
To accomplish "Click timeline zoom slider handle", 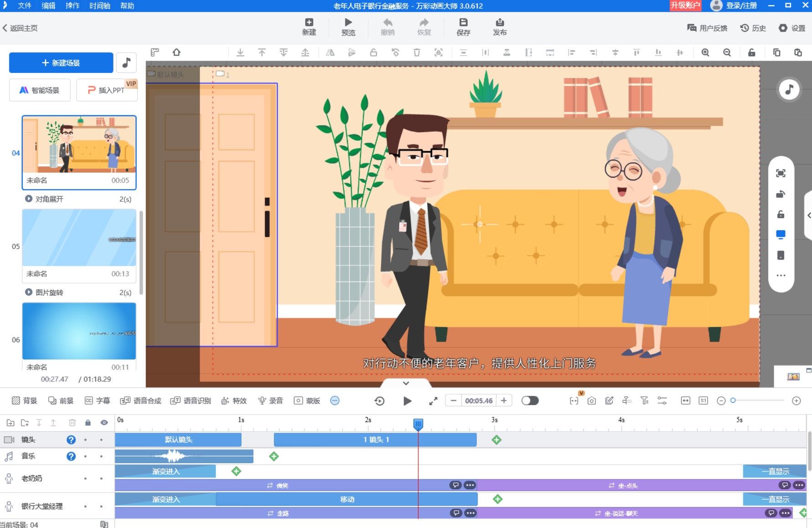I will tap(733, 400).
